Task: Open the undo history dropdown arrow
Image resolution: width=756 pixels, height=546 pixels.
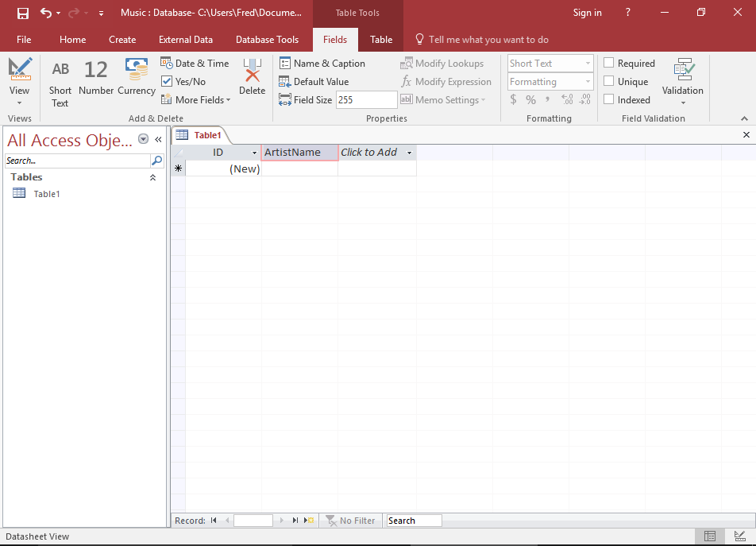Action: click(x=58, y=13)
